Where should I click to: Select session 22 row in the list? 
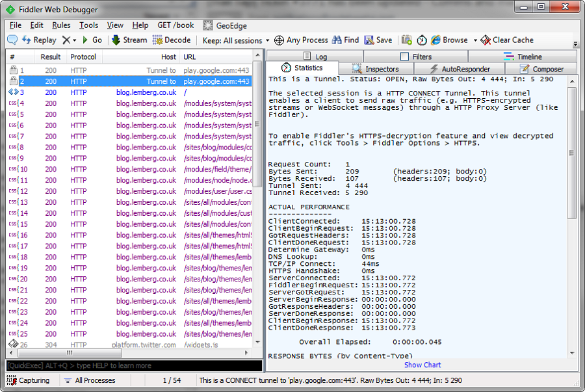pos(129,301)
